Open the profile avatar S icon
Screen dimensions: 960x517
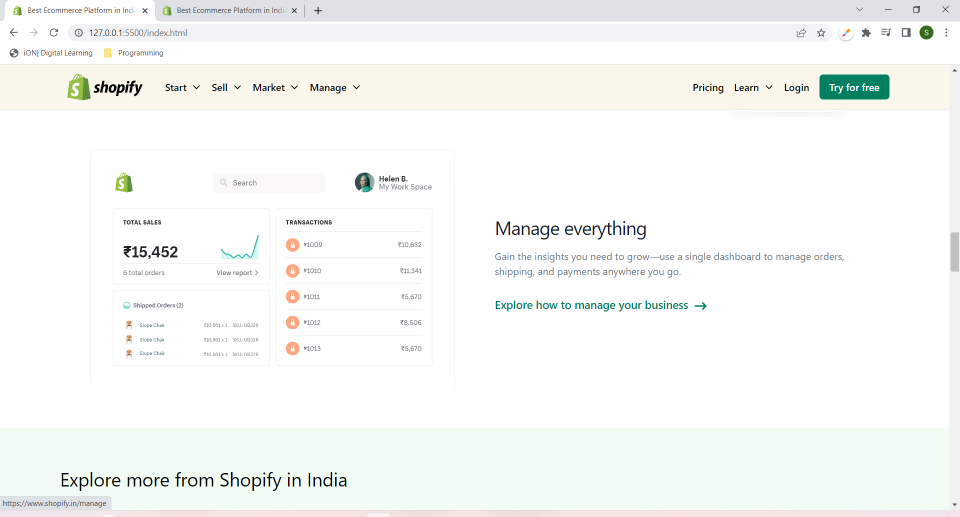[926, 32]
